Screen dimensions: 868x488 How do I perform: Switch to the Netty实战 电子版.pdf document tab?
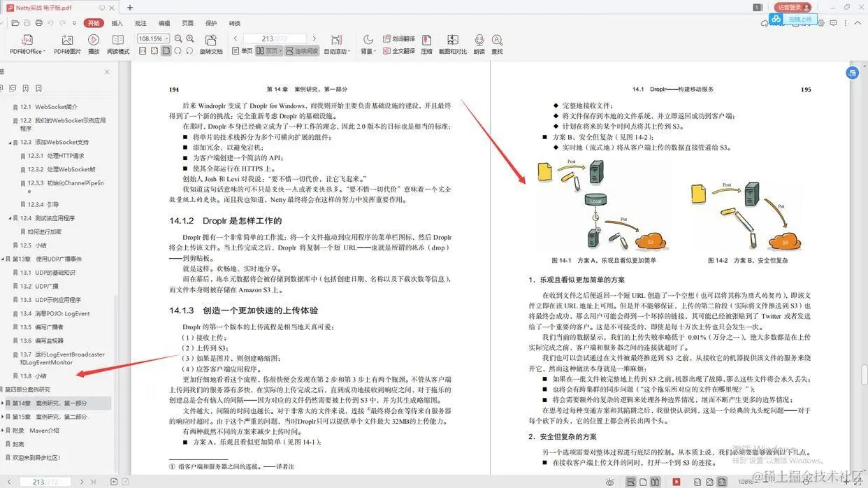click(x=59, y=7)
